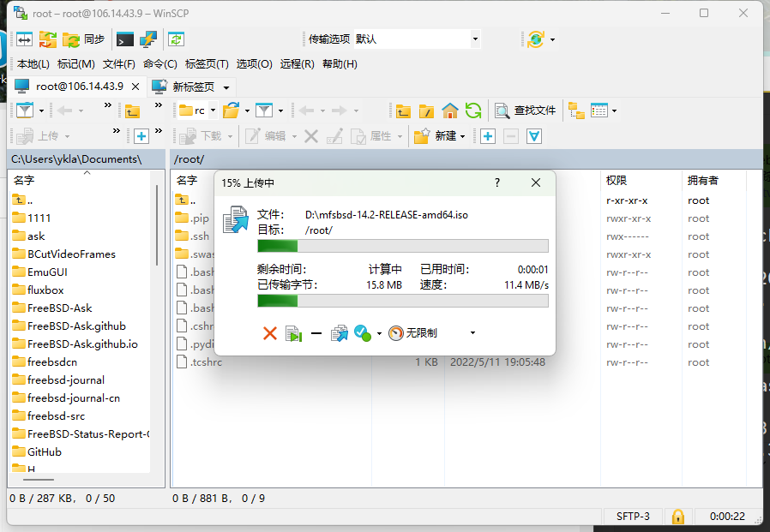Click the local select-files plus icon

pos(141,136)
